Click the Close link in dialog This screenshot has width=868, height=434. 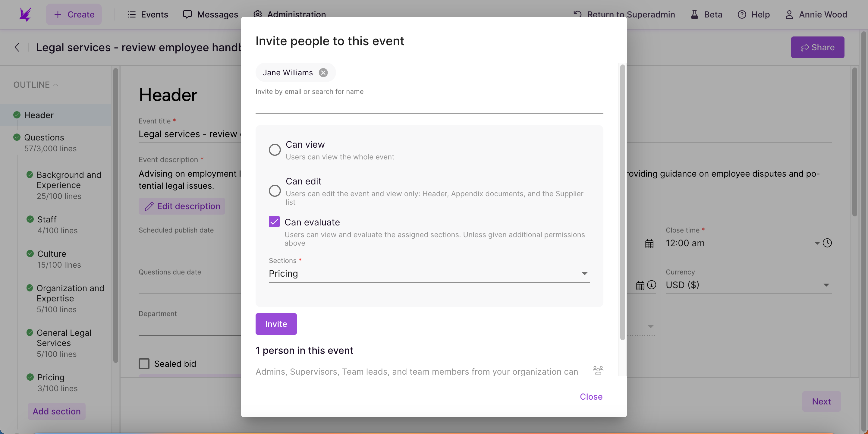[x=591, y=397]
